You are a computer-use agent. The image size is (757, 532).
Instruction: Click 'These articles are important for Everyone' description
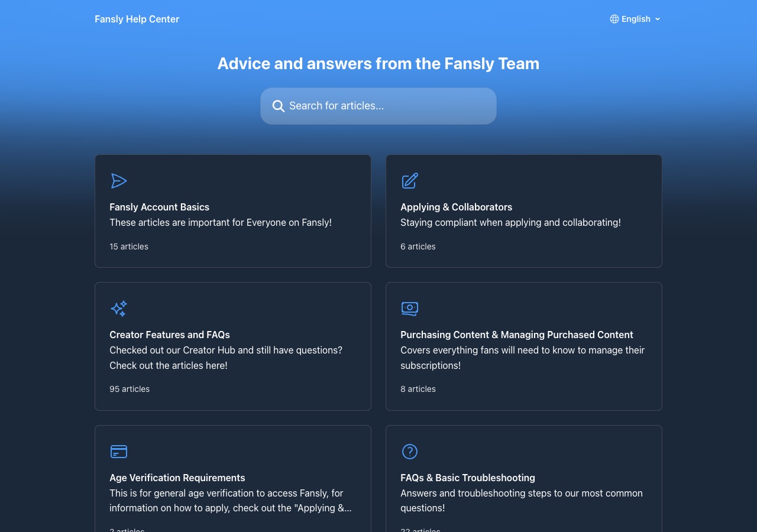click(x=221, y=223)
